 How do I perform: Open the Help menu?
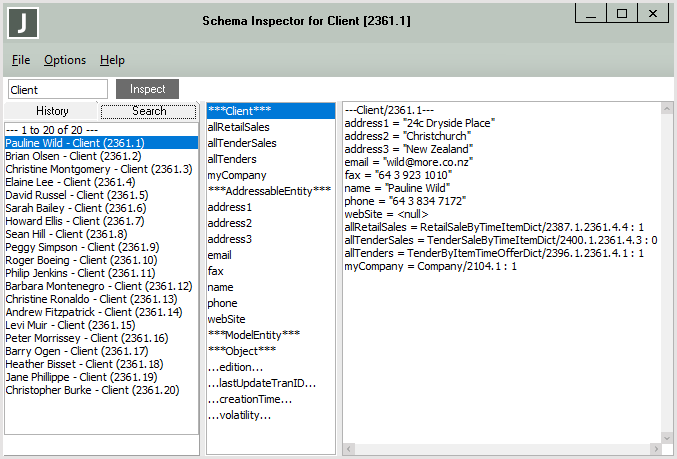(x=112, y=60)
